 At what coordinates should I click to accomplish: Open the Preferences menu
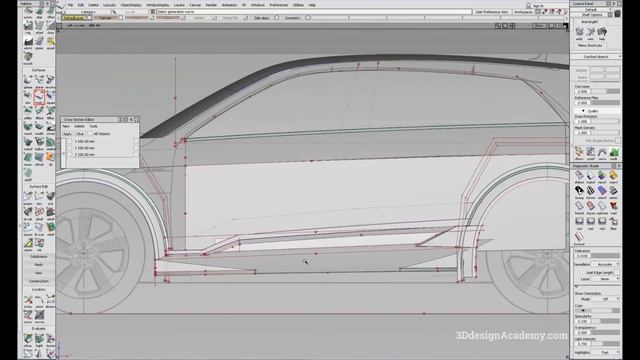278,5
